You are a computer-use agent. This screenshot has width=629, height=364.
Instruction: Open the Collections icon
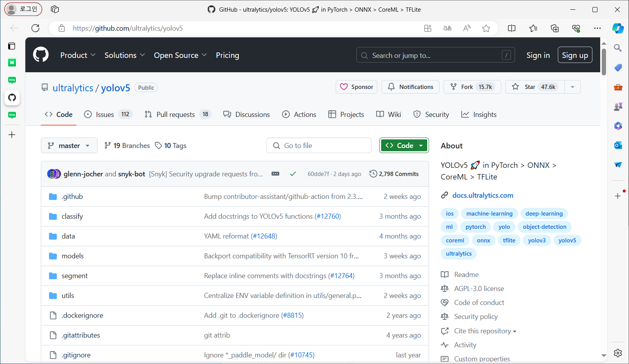tap(555, 28)
